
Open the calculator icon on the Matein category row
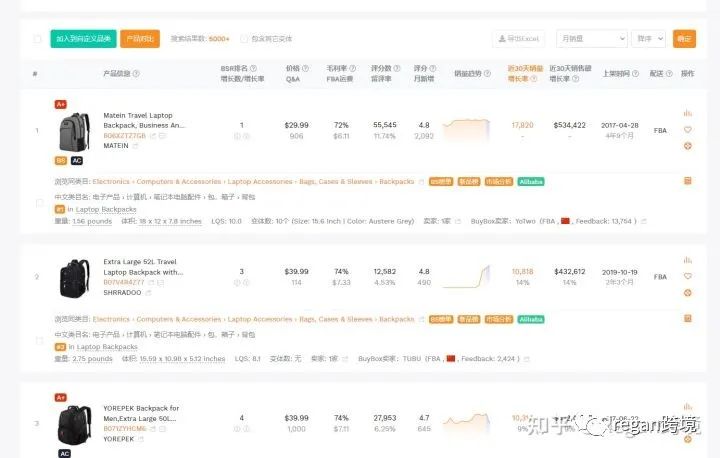pyautogui.click(x=687, y=181)
